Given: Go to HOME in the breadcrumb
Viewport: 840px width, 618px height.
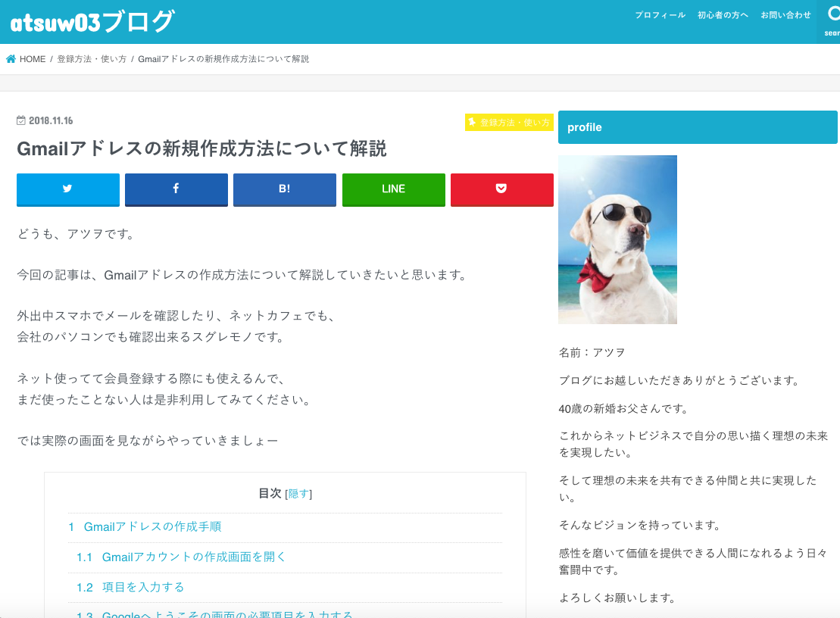Looking at the screenshot, I should point(33,59).
